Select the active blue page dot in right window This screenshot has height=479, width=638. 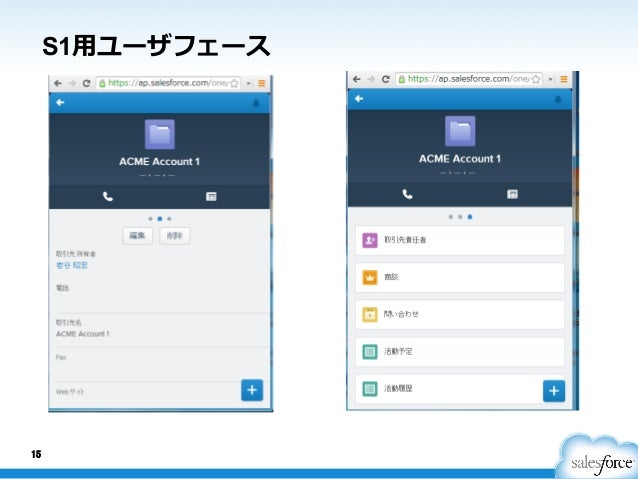(470, 217)
